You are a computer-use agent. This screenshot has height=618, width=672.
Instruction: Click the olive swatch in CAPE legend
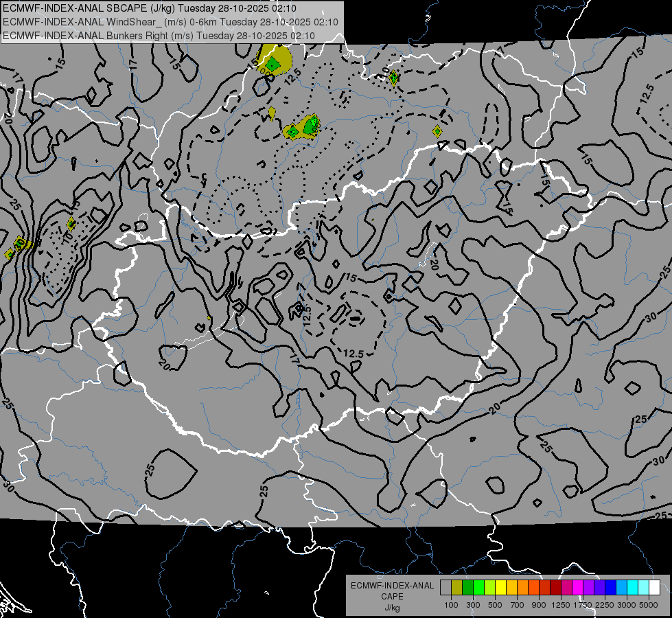(x=457, y=588)
